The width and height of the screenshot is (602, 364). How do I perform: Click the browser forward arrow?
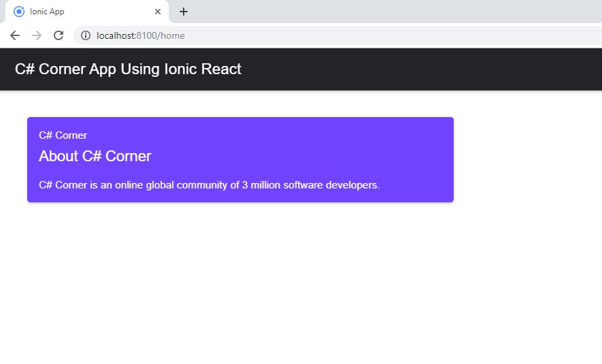37,35
